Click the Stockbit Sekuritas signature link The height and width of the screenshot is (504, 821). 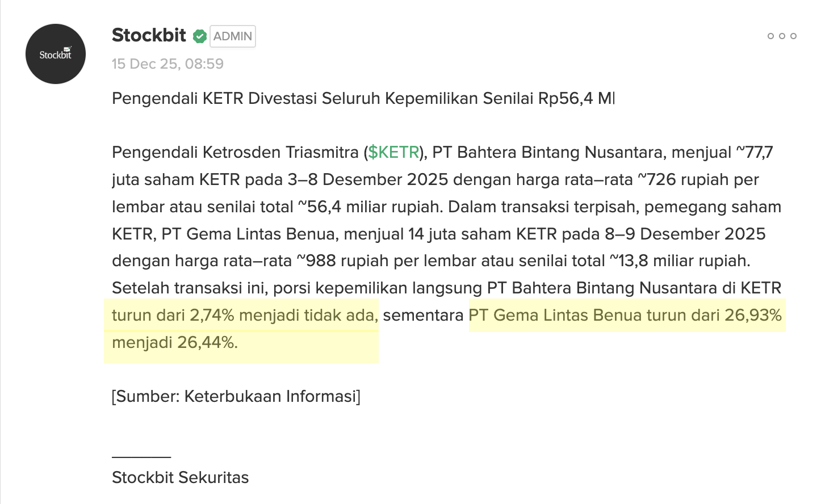pos(180,477)
